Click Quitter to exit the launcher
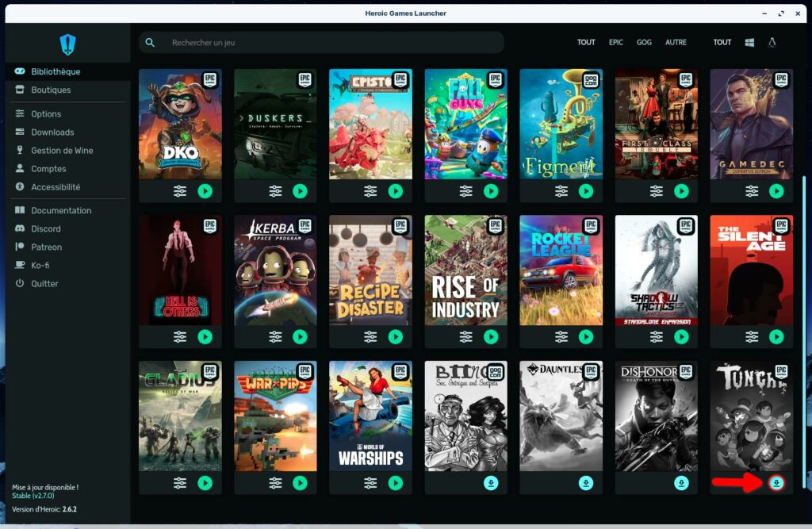Viewport: 812px width, 529px height. click(44, 284)
